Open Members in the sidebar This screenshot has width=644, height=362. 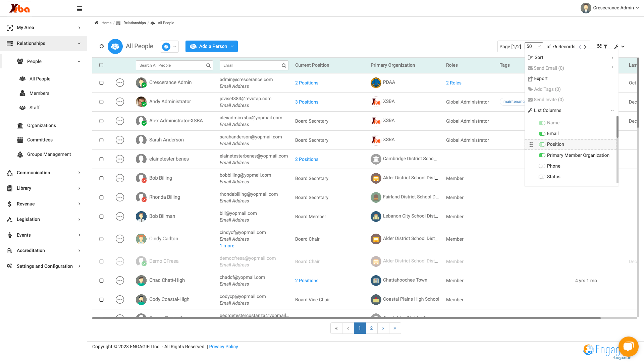[39, 93]
